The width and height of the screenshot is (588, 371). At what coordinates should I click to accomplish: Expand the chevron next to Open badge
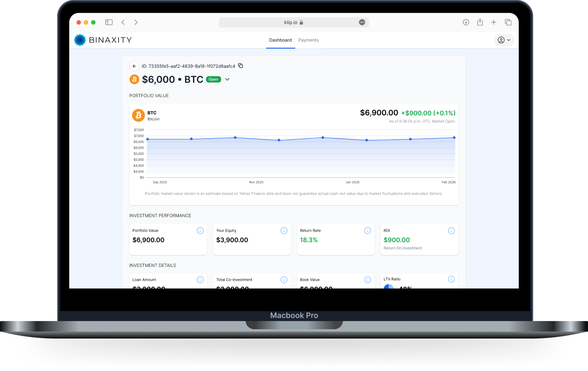coord(227,79)
